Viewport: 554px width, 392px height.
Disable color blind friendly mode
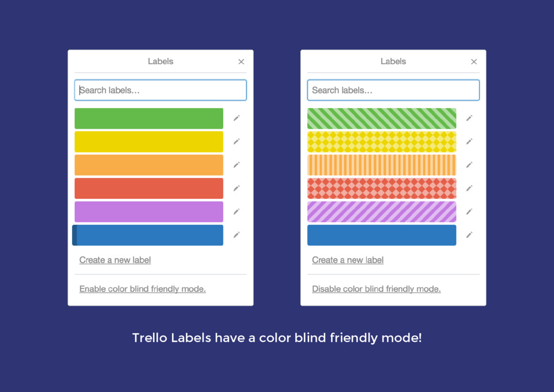tap(377, 289)
